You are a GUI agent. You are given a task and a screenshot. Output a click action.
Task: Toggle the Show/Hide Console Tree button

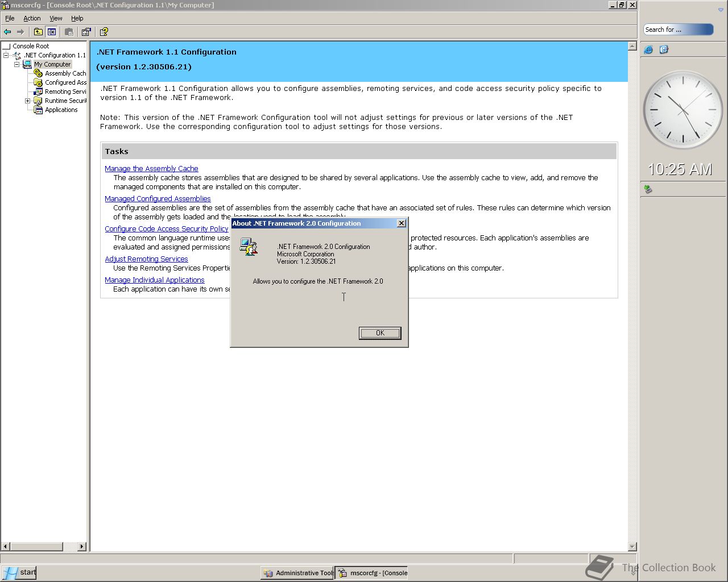52,32
